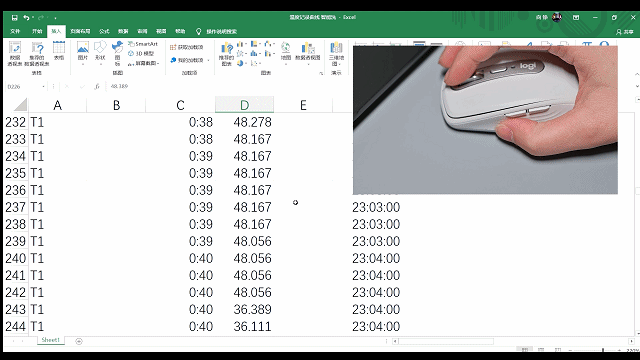The width and height of the screenshot is (640, 360).
Task: Switch to the Page Layout (页面布局) tab
Action: coord(80,31)
